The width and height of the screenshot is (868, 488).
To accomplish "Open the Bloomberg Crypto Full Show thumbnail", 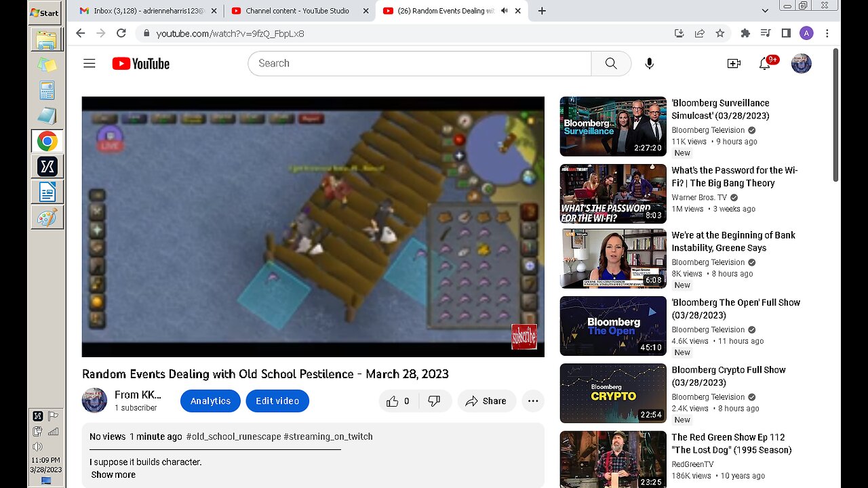I will click(613, 393).
